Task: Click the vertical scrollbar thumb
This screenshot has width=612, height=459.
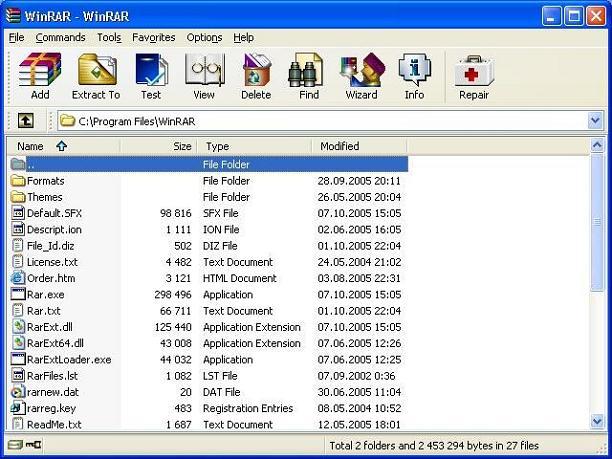Action: coord(597,222)
